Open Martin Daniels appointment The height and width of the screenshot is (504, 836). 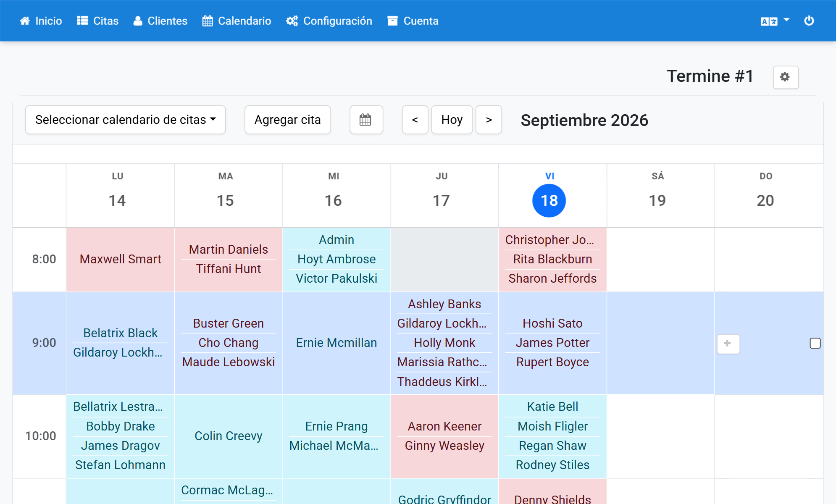pos(228,249)
